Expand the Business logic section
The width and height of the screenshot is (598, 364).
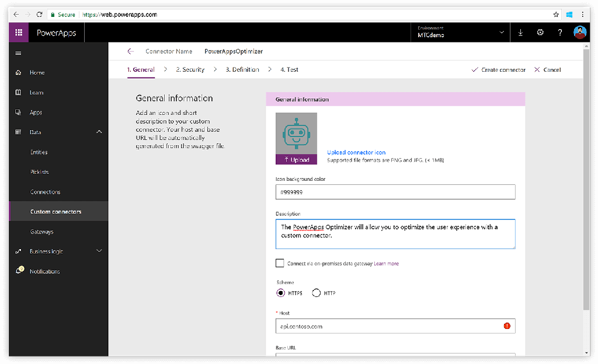click(99, 251)
